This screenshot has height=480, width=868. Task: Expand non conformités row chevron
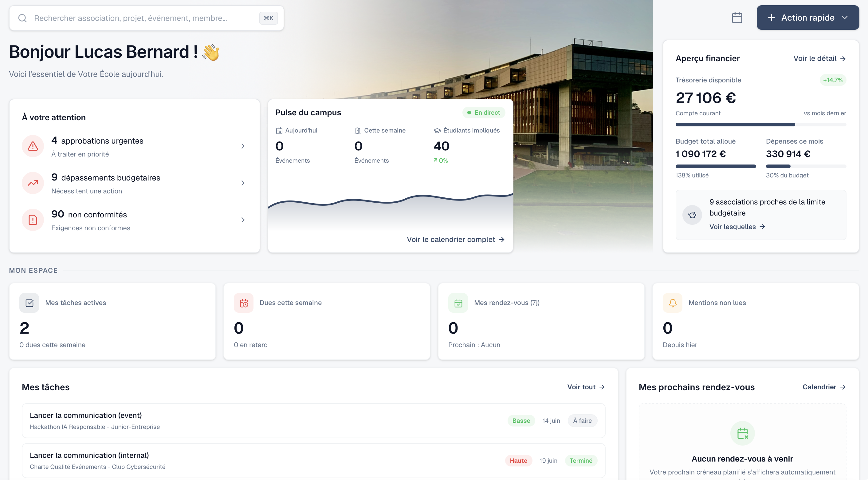click(x=243, y=220)
